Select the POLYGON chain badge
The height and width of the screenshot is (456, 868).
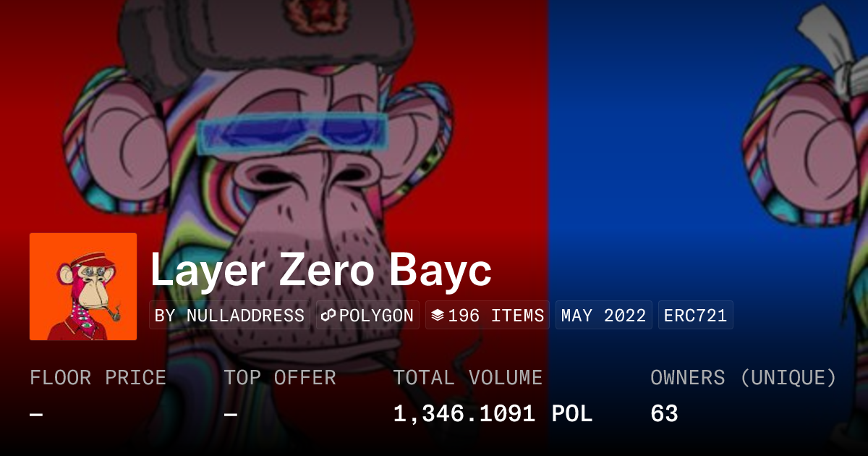coord(367,316)
